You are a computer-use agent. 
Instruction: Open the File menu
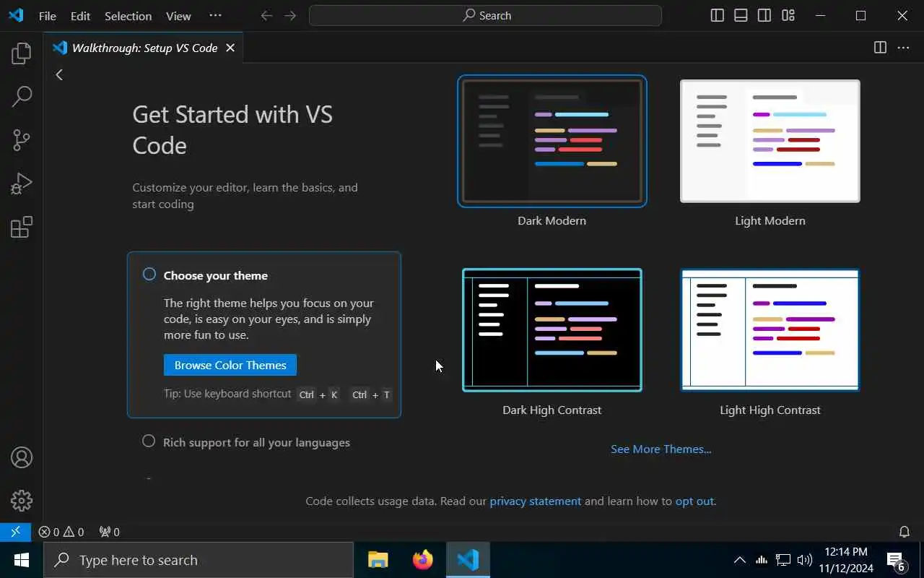click(48, 15)
